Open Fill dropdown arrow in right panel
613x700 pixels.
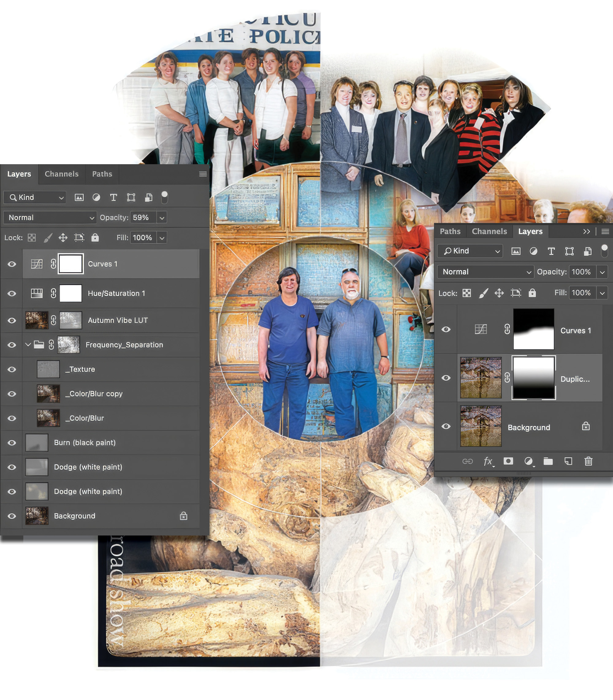point(602,293)
